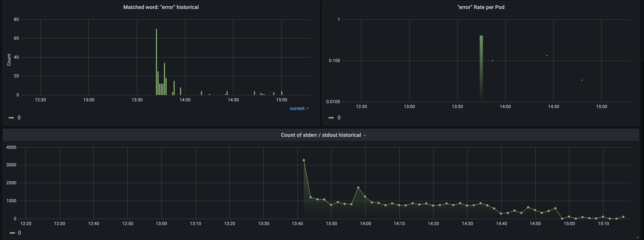This screenshot has width=644, height=240.
Task: Click the dot just before 14:30 in the Rate per Pod chart
Action: coord(547,55)
